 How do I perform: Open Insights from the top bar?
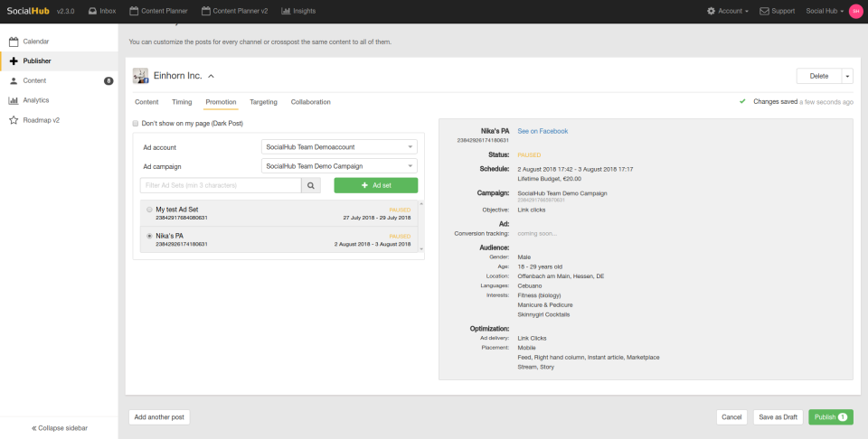coord(298,11)
